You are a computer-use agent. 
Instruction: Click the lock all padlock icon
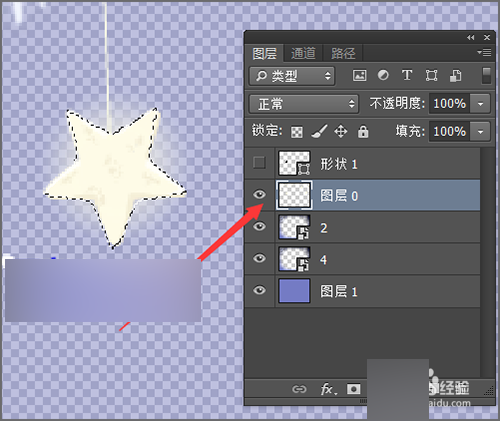coord(363,131)
